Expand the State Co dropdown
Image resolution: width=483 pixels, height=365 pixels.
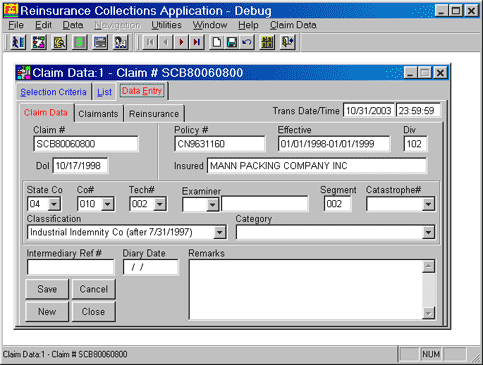pos(54,204)
